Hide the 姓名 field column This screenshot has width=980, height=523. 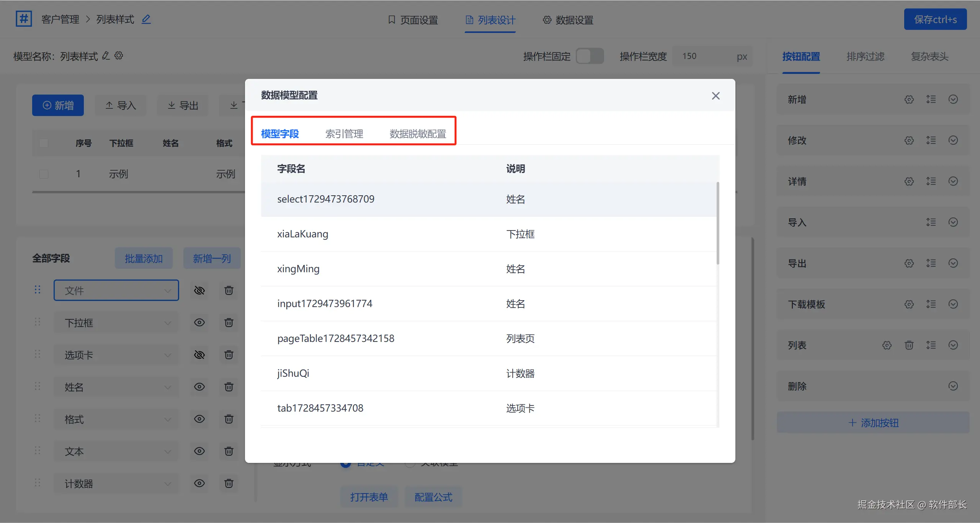(x=199, y=387)
